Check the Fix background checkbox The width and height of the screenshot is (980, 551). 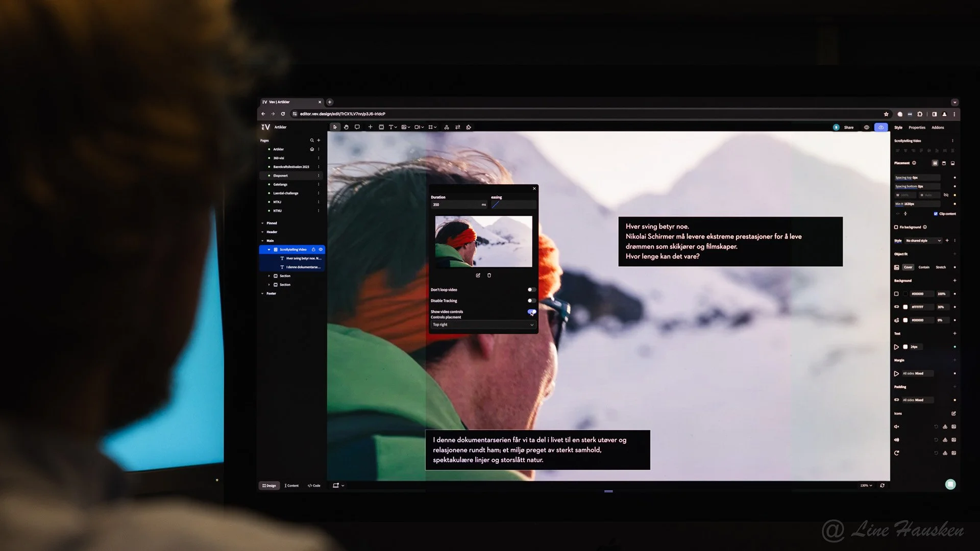(896, 227)
